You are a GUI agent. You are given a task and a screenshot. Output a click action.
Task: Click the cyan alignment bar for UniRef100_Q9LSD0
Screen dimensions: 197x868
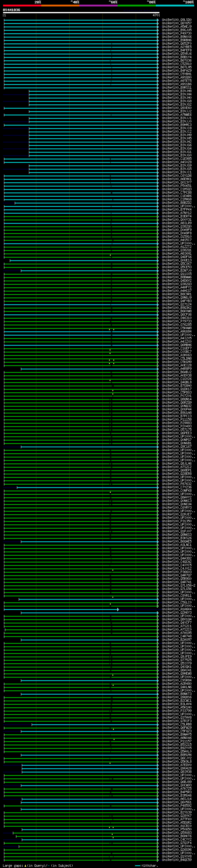[x=81, y=20]
